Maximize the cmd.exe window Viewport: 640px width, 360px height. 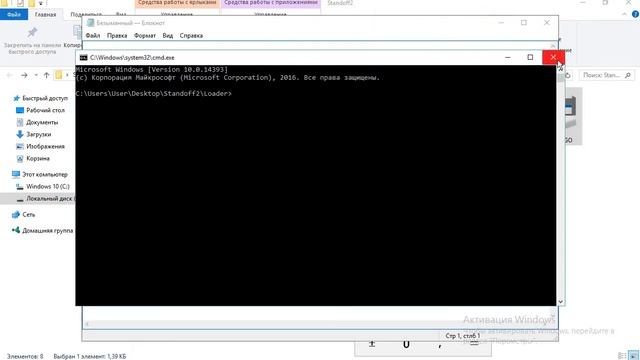coord(530,58)
